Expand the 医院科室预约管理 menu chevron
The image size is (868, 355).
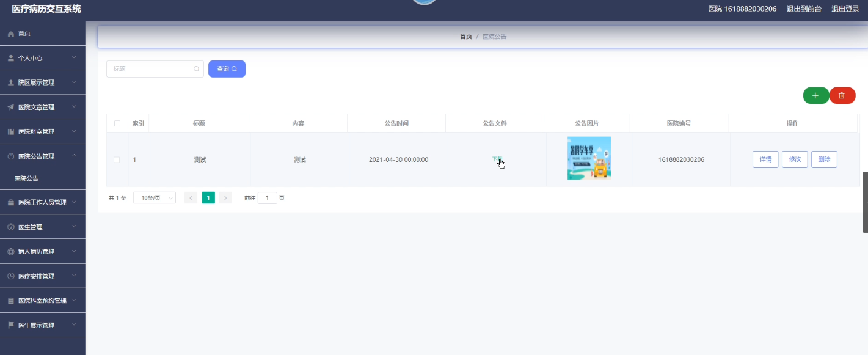(x=74, y=301)
